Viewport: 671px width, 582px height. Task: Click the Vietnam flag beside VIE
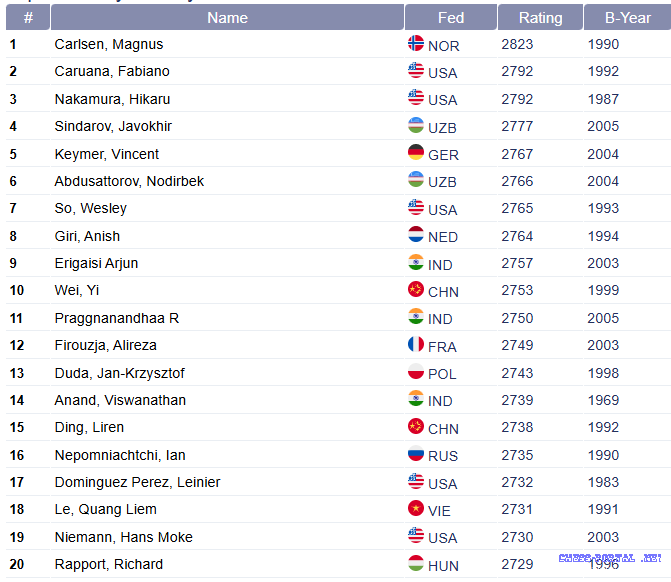point(416,508)
